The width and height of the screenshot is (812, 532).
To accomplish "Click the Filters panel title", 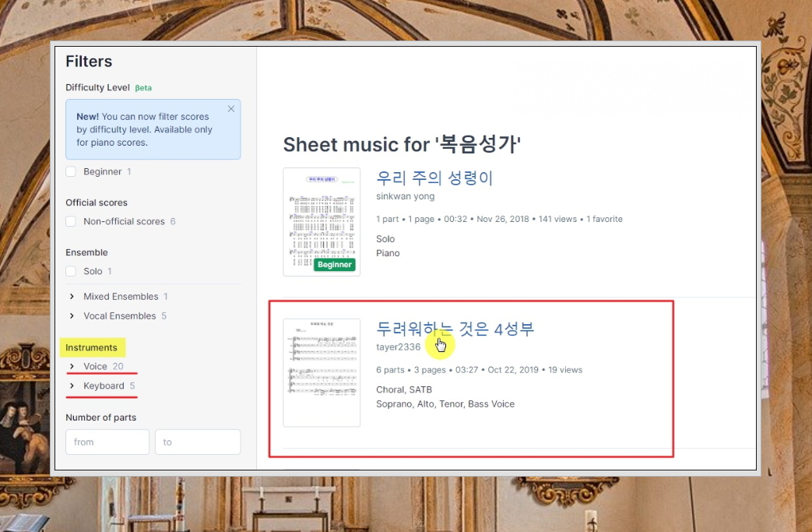I will coord(89,61).
